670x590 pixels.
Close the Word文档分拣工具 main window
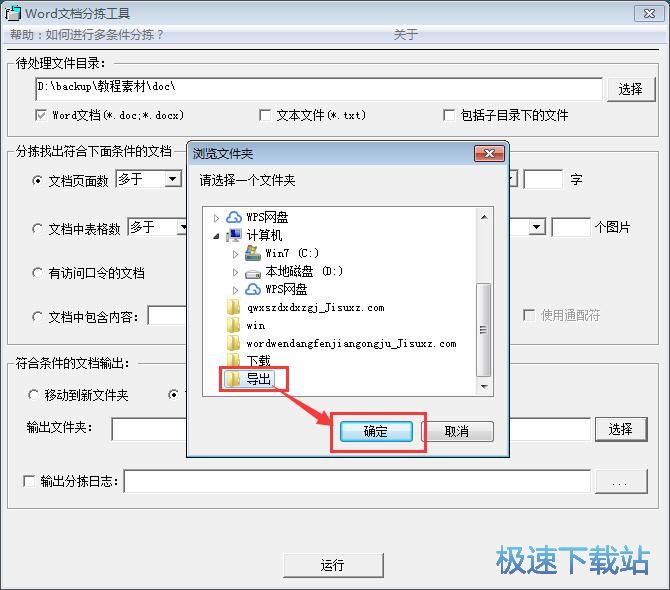[x=649, y=13]
